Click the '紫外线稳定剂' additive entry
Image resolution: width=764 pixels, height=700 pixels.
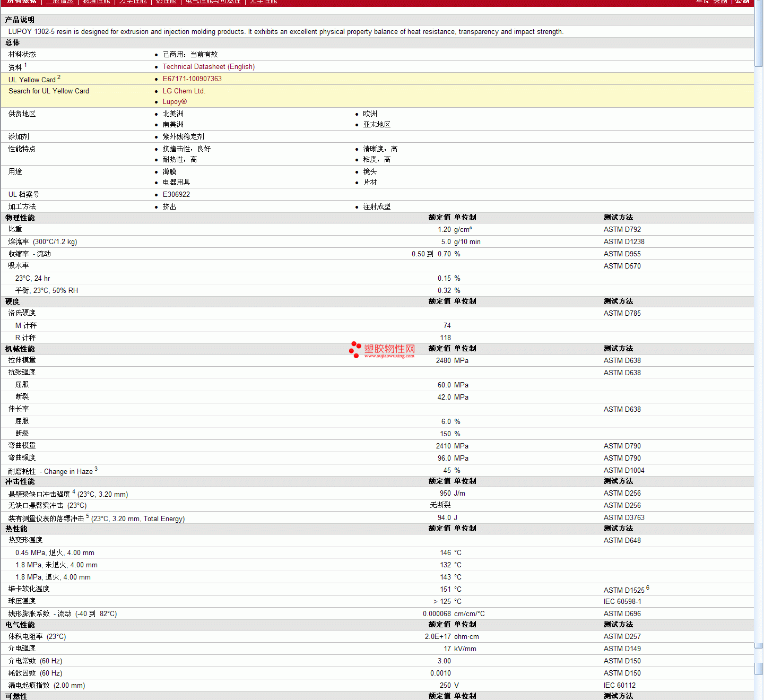pos(183,137)
